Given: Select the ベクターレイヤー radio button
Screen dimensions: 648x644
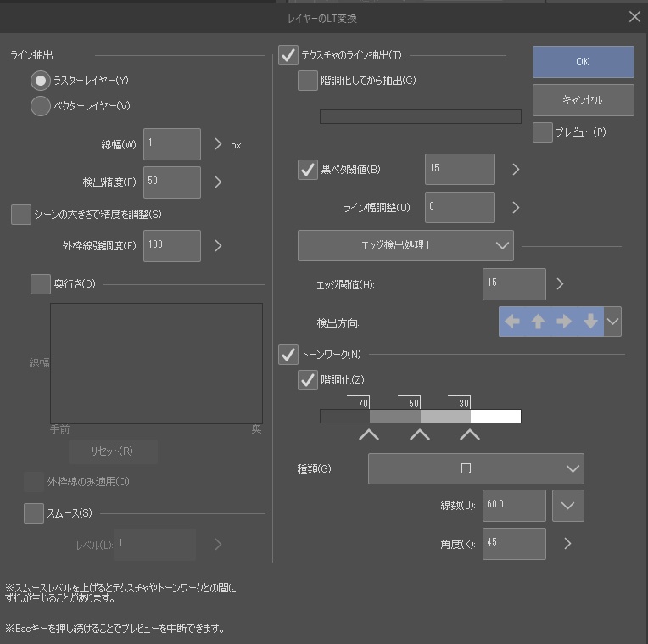Looking at the screenshot, I should 41,106.
